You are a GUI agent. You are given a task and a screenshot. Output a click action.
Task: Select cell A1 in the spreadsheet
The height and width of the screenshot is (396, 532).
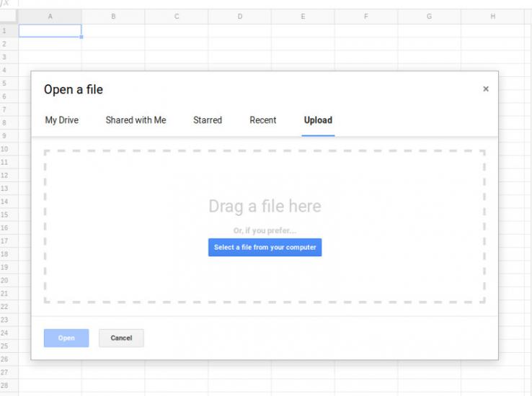pos(50,31)
